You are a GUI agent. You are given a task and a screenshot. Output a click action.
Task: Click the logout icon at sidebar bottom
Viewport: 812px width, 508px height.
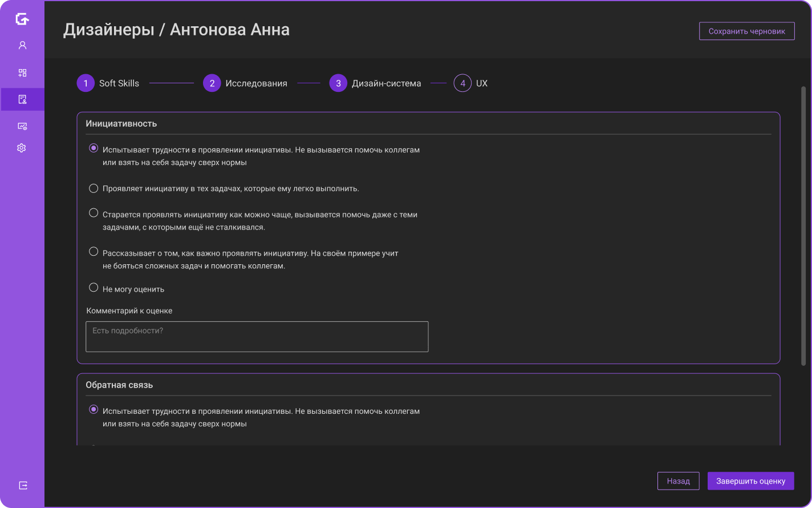coord(23,485)
